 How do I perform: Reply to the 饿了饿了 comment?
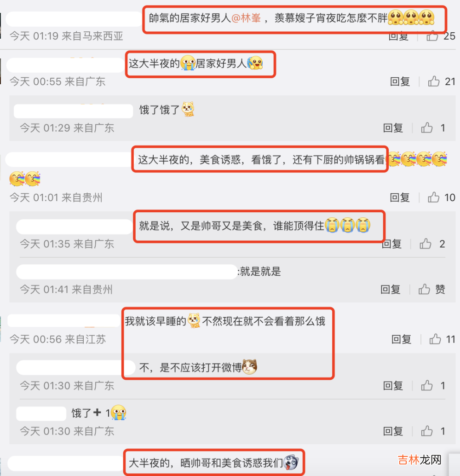click(393, 128)
